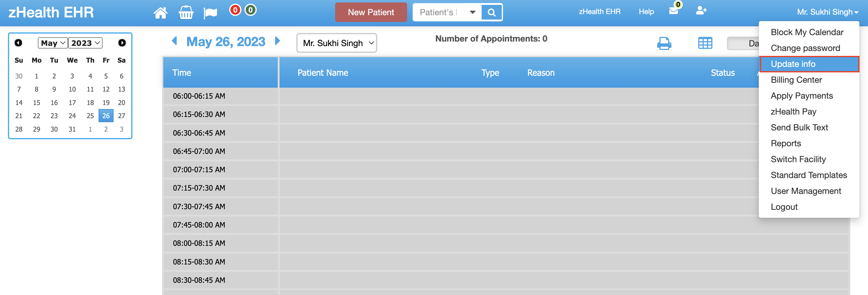Viewport: 868px width, 295px height.
Task: Switch to the grid calendar view icon
Action: (x=705, y=43)
